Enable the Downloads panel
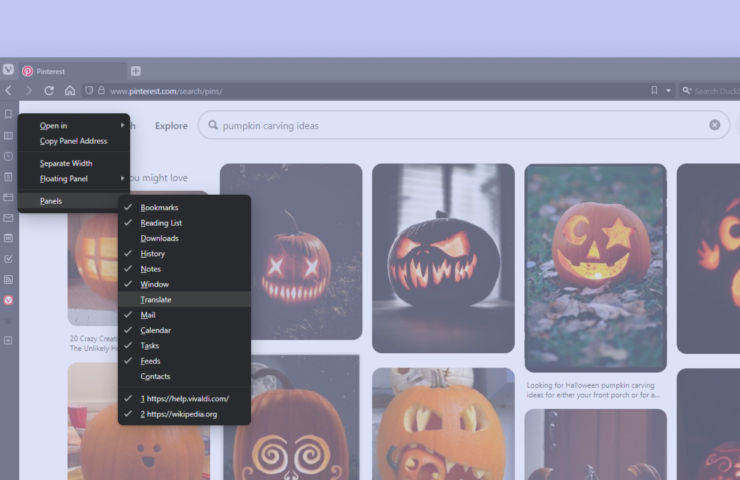This screenshot has height=480, width=740. (185, 238)
